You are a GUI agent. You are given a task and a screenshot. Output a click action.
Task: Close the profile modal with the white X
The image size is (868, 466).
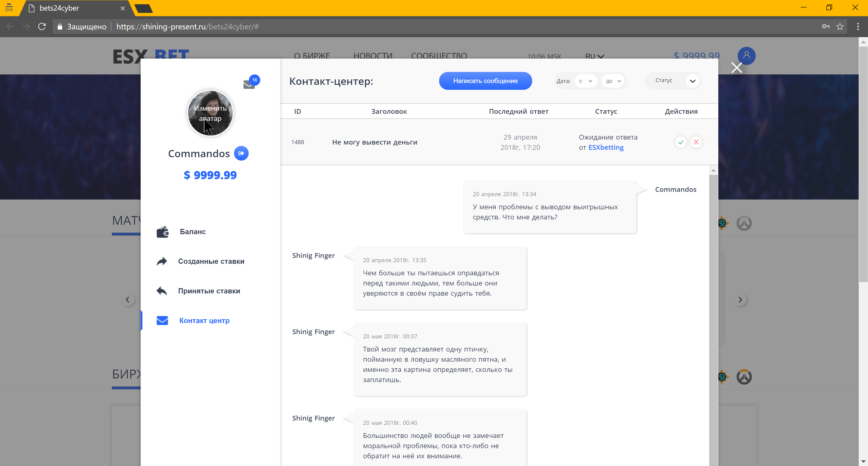point(737,68)
